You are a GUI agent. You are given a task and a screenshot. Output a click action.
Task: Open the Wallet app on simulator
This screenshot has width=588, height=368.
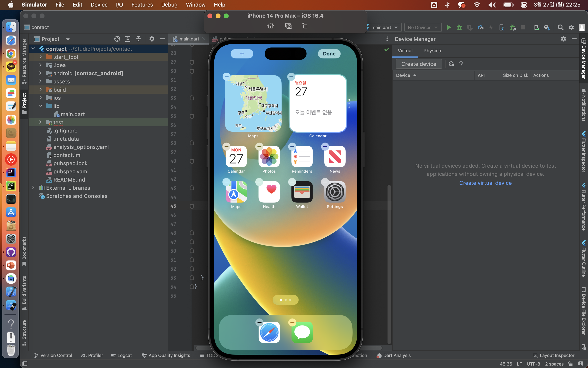coord(302,192)
